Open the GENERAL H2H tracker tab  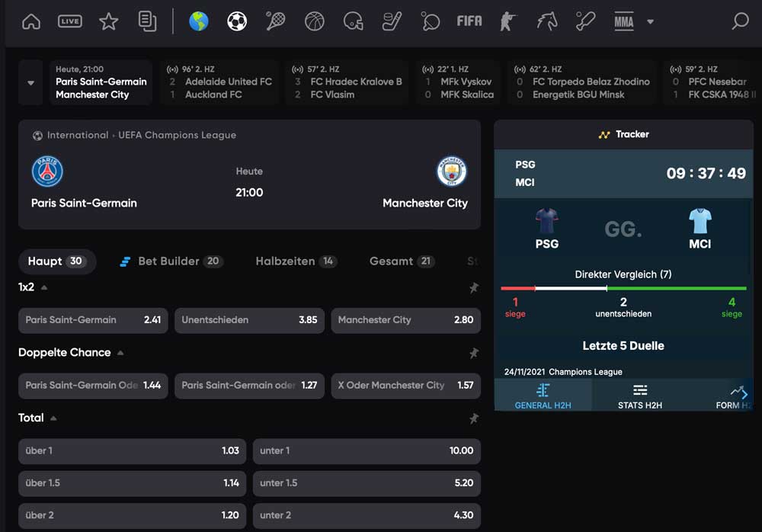point(543,396)
